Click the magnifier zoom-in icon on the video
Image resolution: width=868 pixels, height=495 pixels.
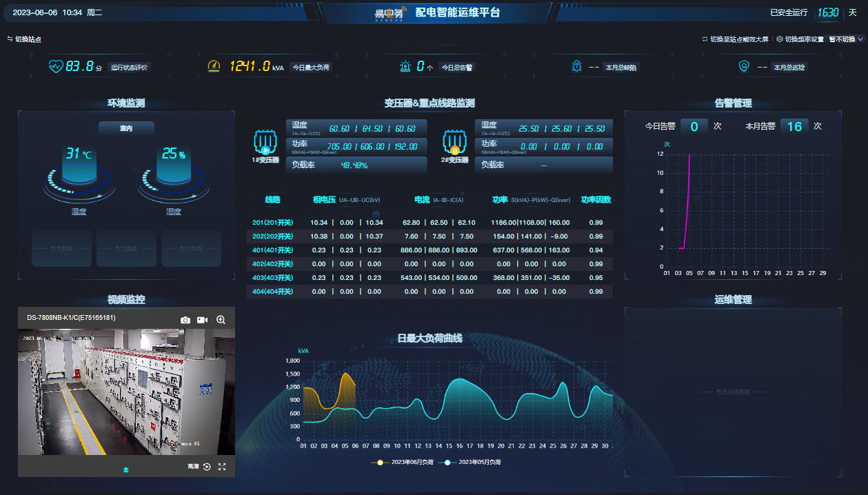pyautogui.click(x=221, y=320)
